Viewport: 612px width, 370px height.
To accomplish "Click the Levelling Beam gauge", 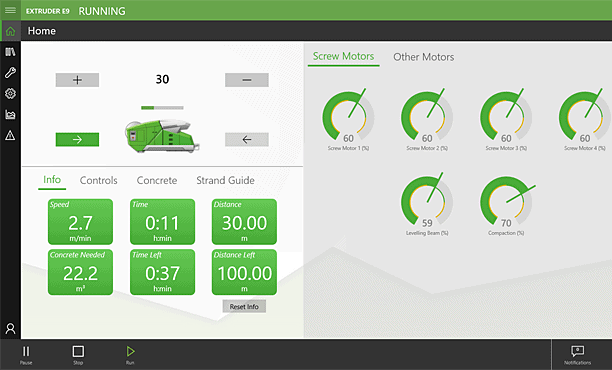I will coord(427,204).
